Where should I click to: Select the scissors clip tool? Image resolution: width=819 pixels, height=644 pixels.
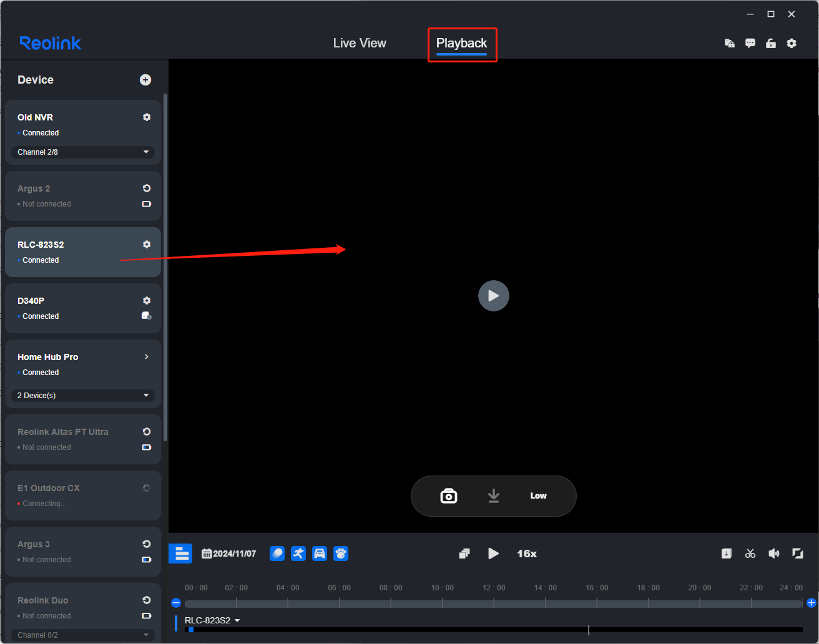coord(750,554)
